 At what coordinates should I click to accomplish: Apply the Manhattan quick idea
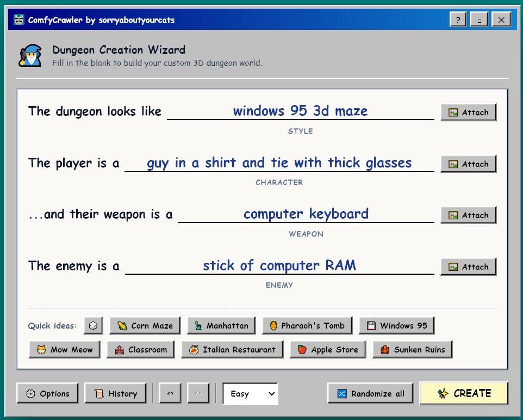[x=221, y=325]
